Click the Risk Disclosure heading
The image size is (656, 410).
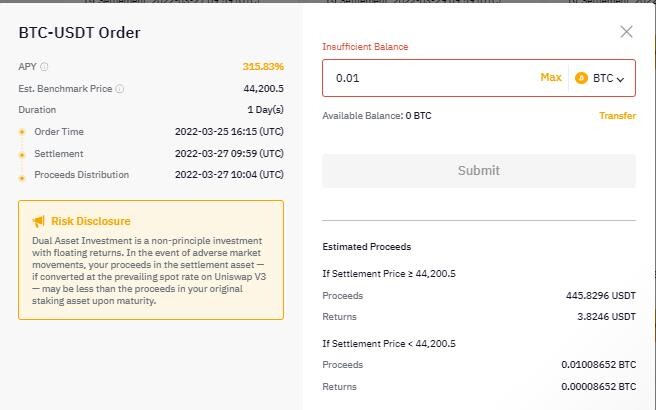coord(91,221)
